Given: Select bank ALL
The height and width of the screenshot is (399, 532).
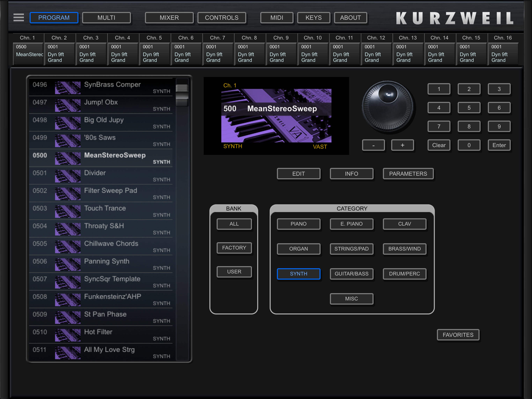Looking at the screenshot, I should click(x=234, y=224).
